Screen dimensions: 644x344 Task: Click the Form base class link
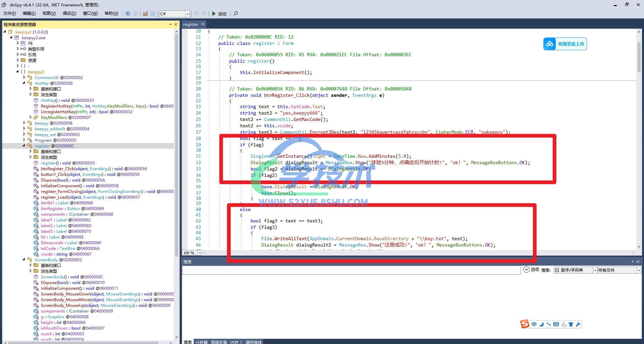(288, 43)
